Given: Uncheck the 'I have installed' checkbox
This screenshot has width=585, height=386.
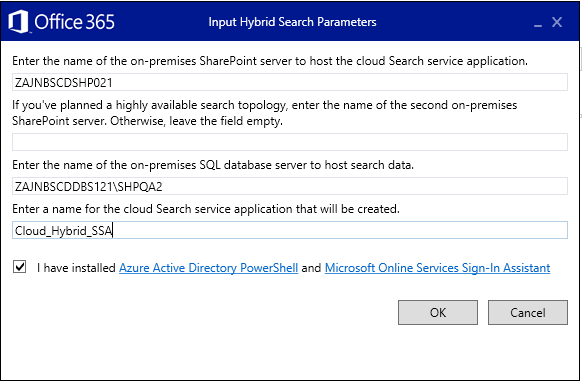Looking at the screenshot, I should click(x=20, y=267).
